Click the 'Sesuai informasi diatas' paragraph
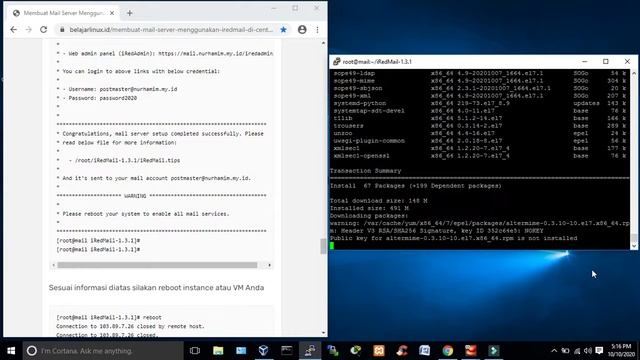The width and height of the screenshot is (640, 360). [x=156, y=288]
